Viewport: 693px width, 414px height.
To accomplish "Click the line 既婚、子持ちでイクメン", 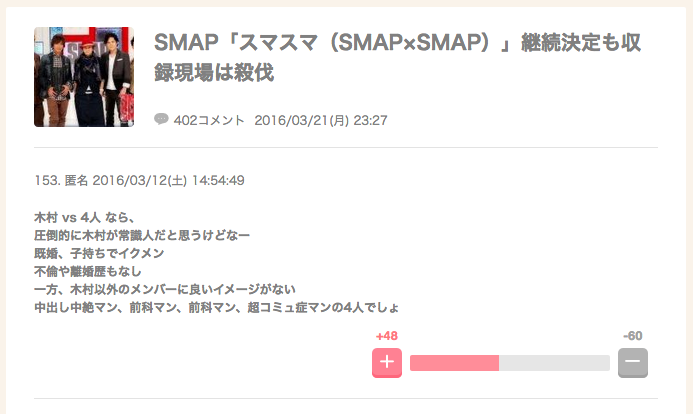I will (x=99, y=253).
